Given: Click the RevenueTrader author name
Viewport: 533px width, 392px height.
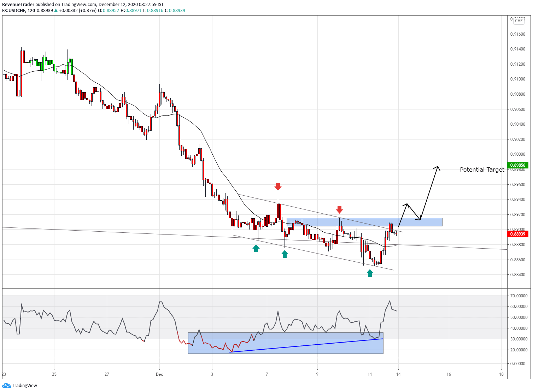Looking at the screenshot, I should 18,5.
